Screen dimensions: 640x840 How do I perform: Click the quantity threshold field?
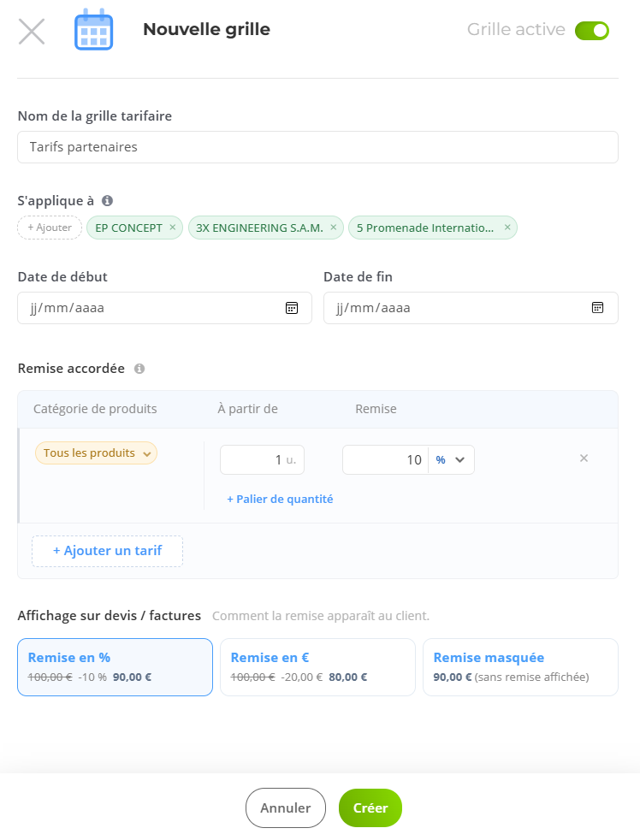(x=262, y=459)
